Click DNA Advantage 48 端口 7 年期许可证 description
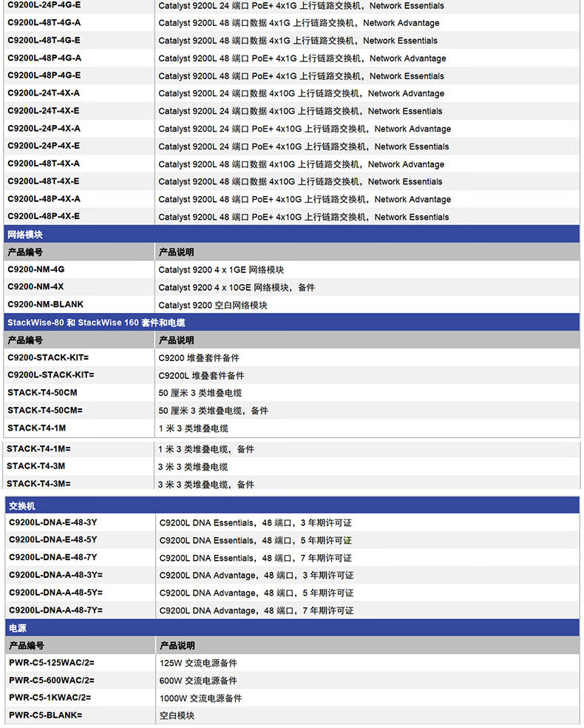This screenshot has width=584, height=728. pyautogui.click(x=257, y=610)
